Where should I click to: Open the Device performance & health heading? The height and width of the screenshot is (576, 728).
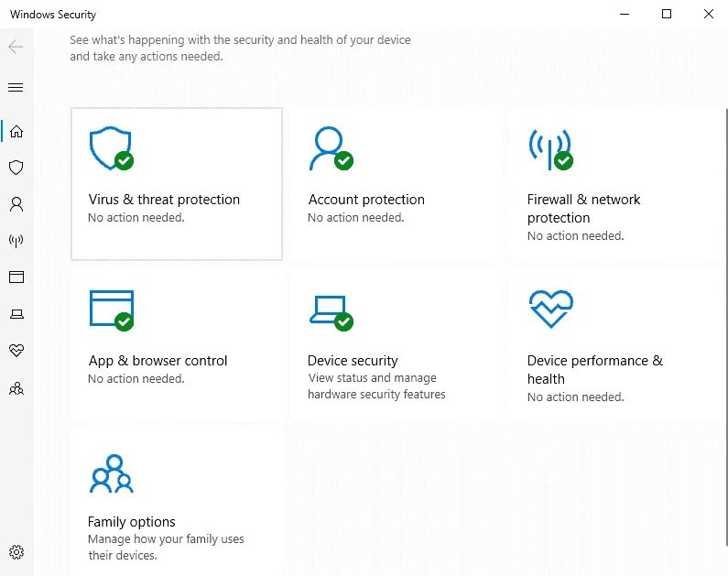pyautogui.click(x=595, y=369)
